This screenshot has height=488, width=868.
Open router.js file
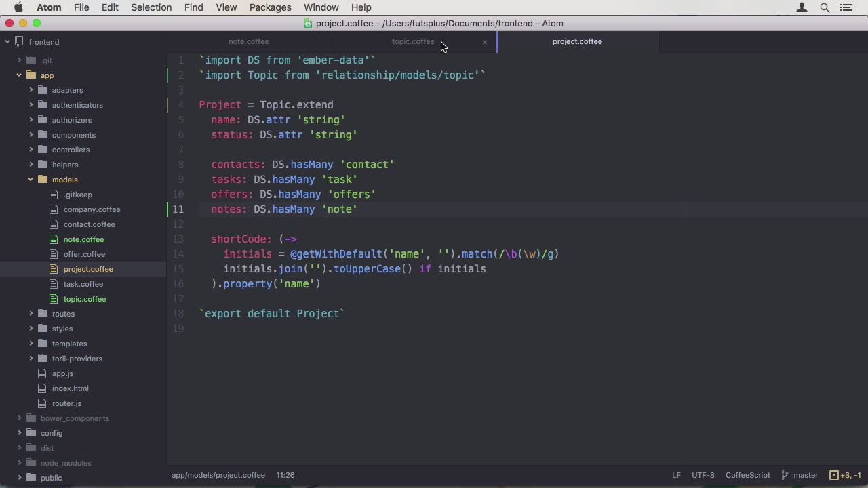[x=66, y=403]
